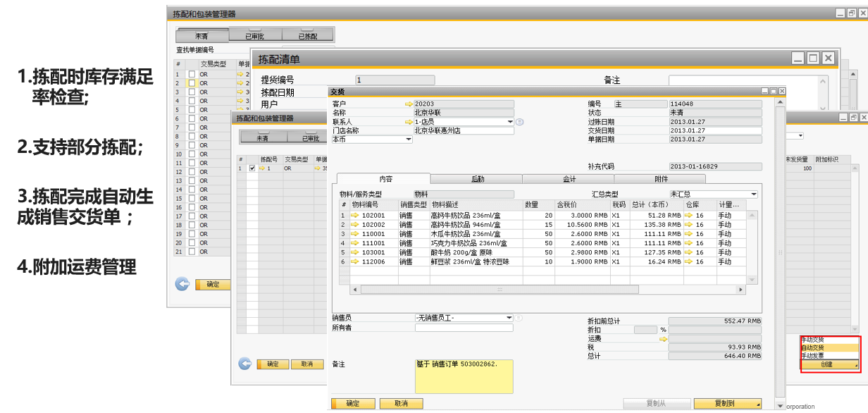This screenshot has height=413, width=868.
Task: Click 取消 button in delivery window
Action: point(401,403)
